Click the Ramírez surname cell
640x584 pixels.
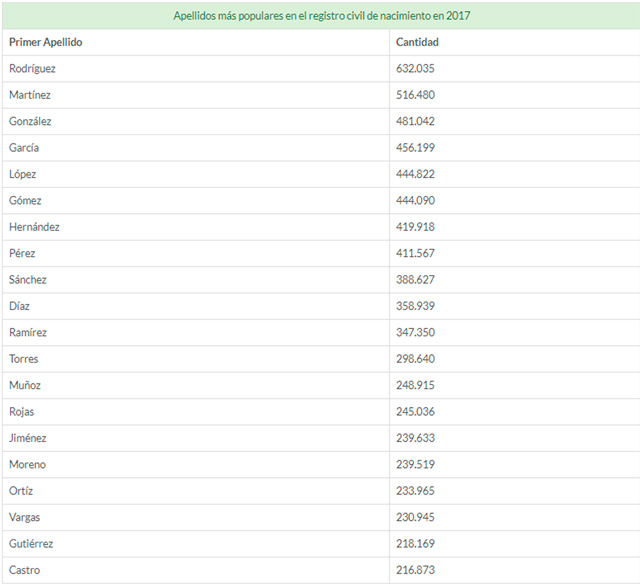(x=28, y=332)
